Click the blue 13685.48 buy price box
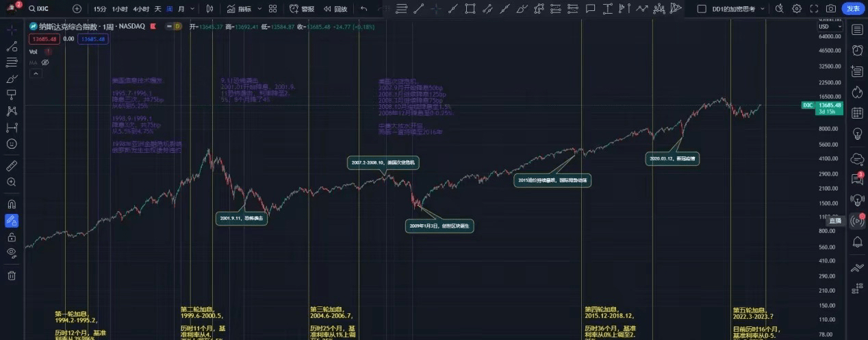This screenshot has width=868, height=340. (x=93, y=39)
